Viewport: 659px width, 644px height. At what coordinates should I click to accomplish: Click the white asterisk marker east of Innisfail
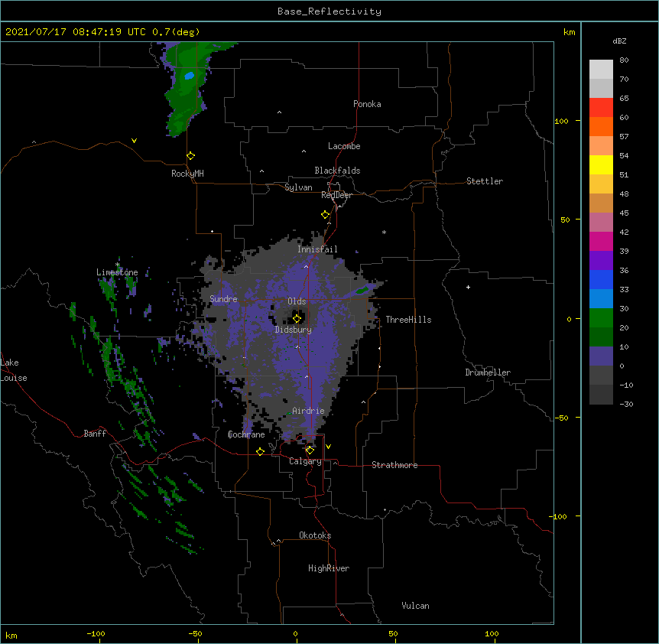[x=384, y=232]
